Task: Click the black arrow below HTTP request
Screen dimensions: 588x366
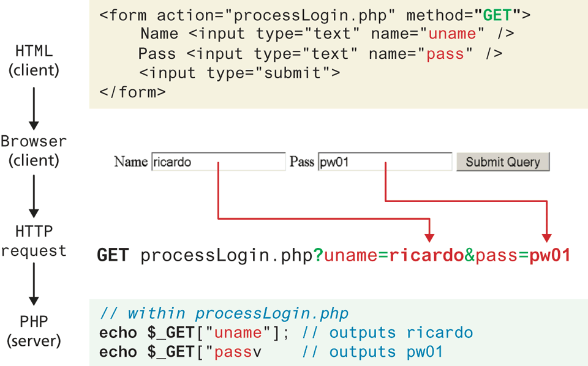Action: click(34, 283)
